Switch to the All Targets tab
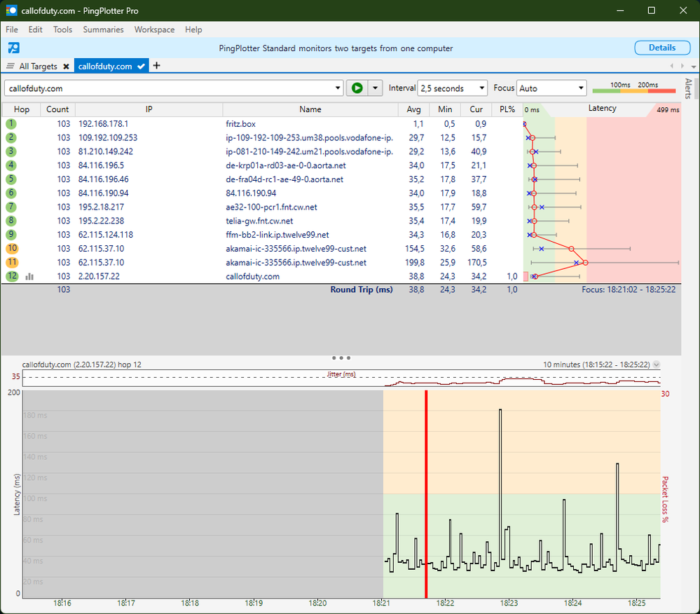The width and height of the screenshot is (700, 614). [x=38, y=67]
